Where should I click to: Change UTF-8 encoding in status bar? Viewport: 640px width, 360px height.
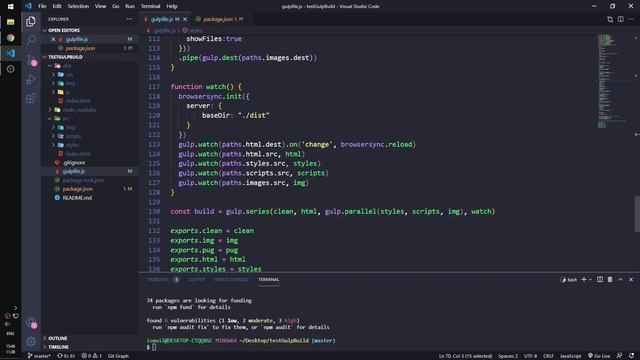click(530, 356)
